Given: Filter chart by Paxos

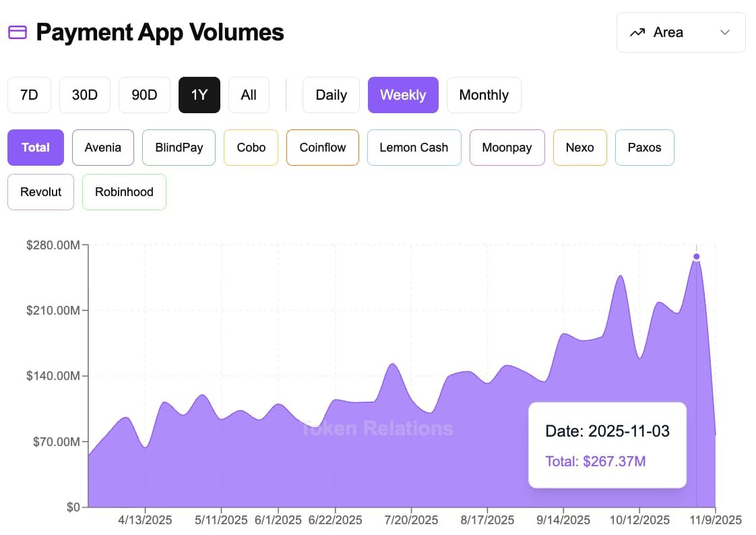Looking at the screenshot, I should pyautogui.click(x=645, y=148).
